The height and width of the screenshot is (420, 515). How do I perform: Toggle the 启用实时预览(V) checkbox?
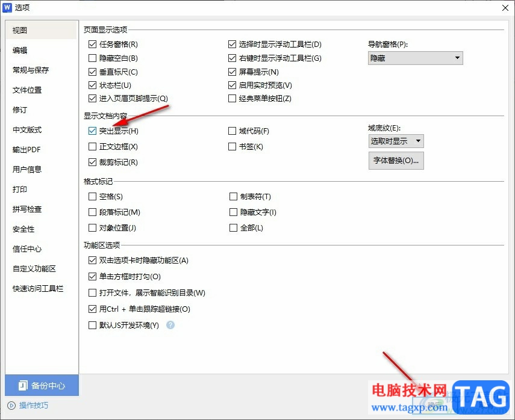point(232,85)
